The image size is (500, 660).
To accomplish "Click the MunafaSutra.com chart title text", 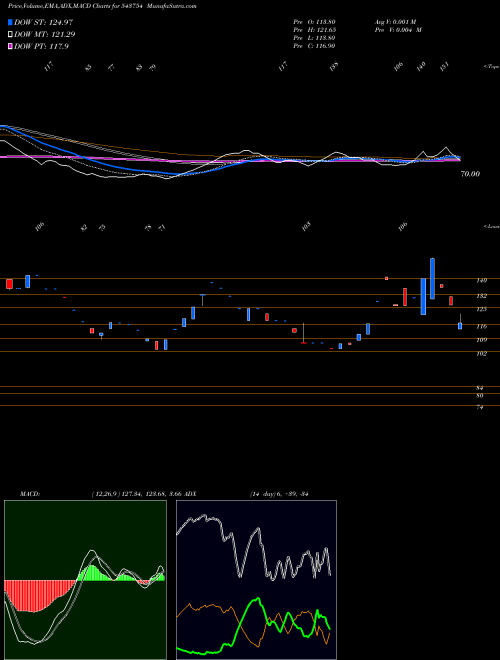I will (x=170, y=6).
